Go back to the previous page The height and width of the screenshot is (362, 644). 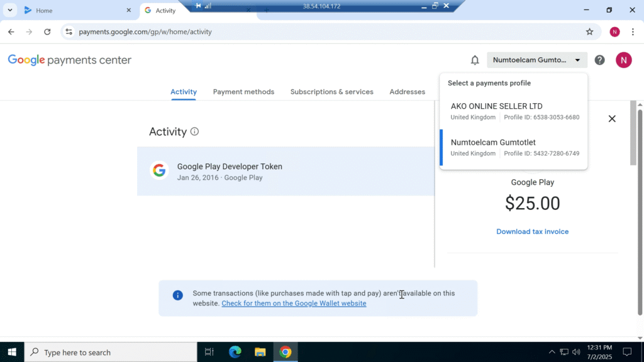tap(11, 31)
